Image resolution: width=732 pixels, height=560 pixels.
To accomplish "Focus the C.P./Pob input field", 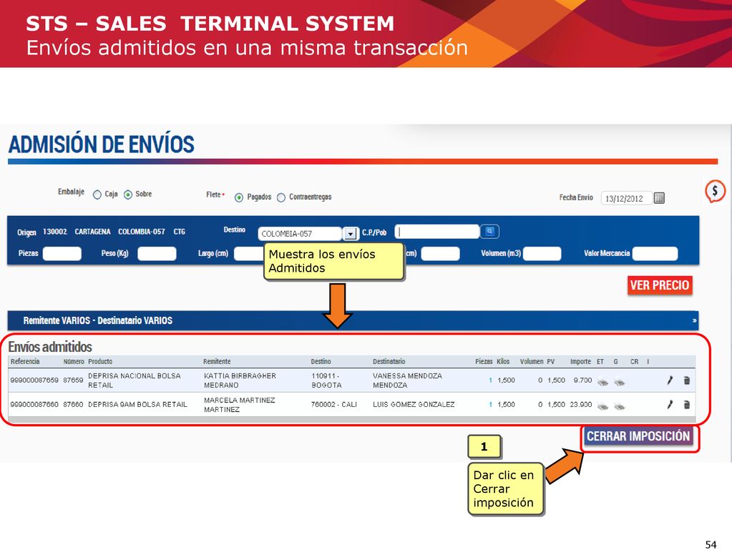I will tap(437, 232).
